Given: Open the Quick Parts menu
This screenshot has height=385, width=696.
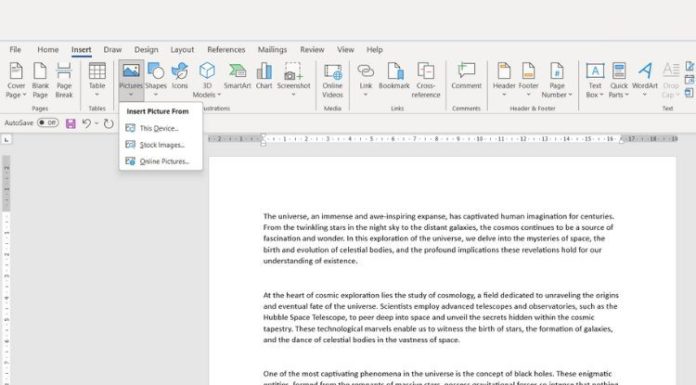Looking at the screenshot, I should tap(619, 81).
